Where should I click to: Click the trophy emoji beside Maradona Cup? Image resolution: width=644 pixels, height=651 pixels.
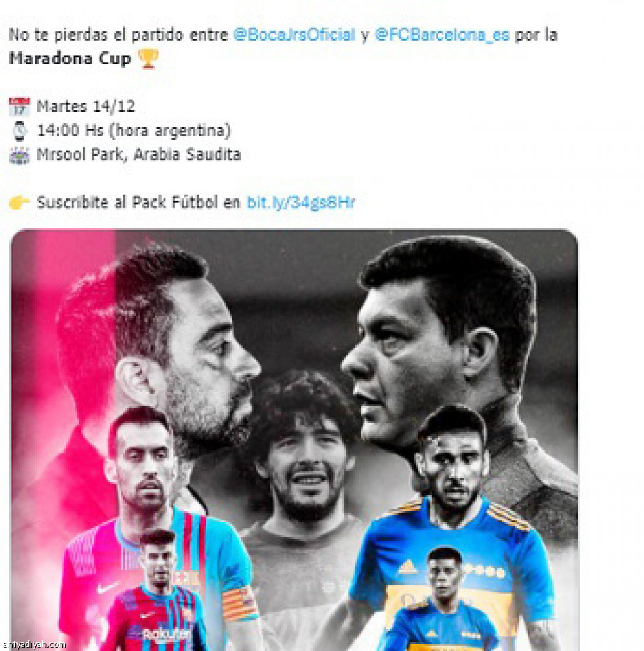148,58
